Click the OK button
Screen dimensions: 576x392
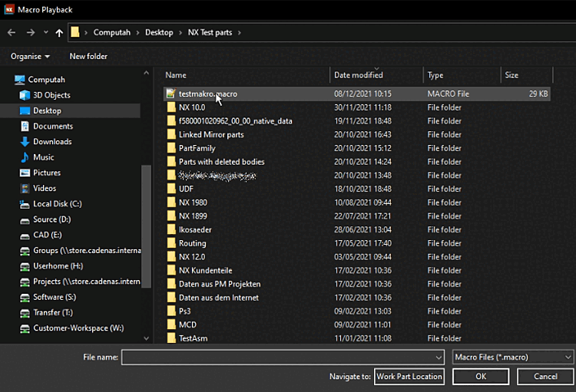pyautogui.click(x=480, y=377)
